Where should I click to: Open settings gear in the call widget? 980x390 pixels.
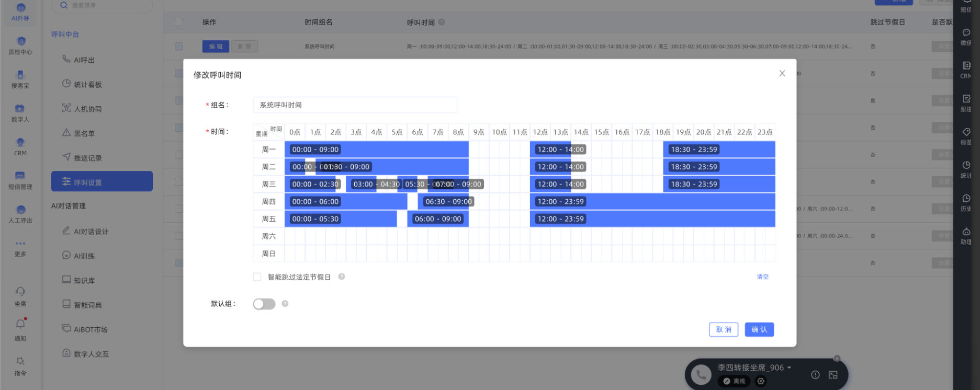[x=761, y=381]
